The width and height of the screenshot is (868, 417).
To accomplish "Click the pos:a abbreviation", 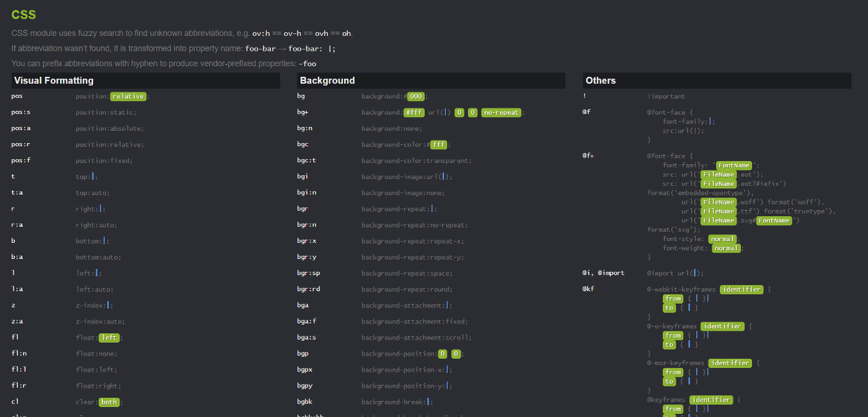I will coord(21,128).
